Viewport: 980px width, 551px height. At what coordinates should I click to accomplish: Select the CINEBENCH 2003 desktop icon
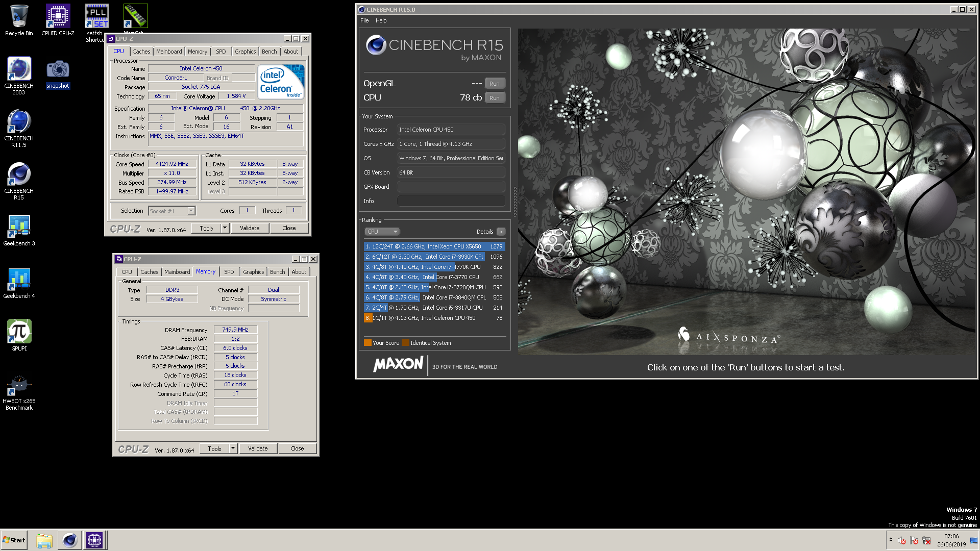pyautogui.click(x=19, y=76)
